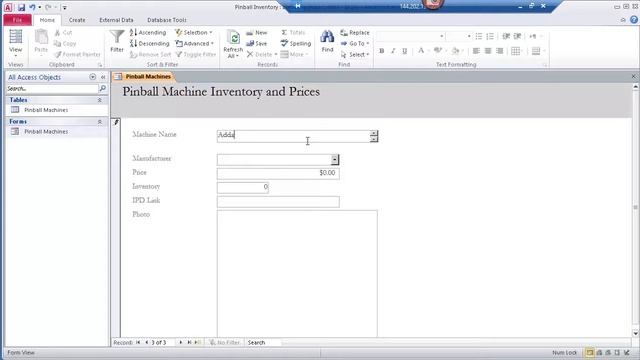Click the font color button
This screenshot has width=640, height=360.
(421, 51)
